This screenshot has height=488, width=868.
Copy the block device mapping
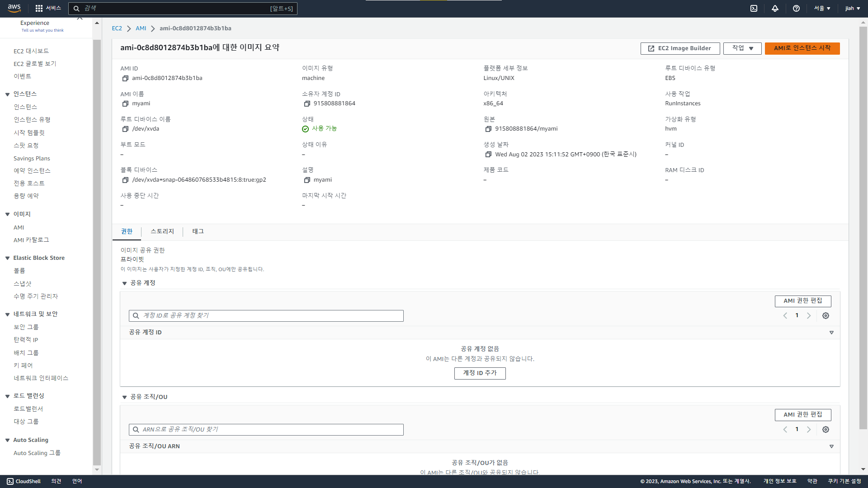click(x=125, y=180)
